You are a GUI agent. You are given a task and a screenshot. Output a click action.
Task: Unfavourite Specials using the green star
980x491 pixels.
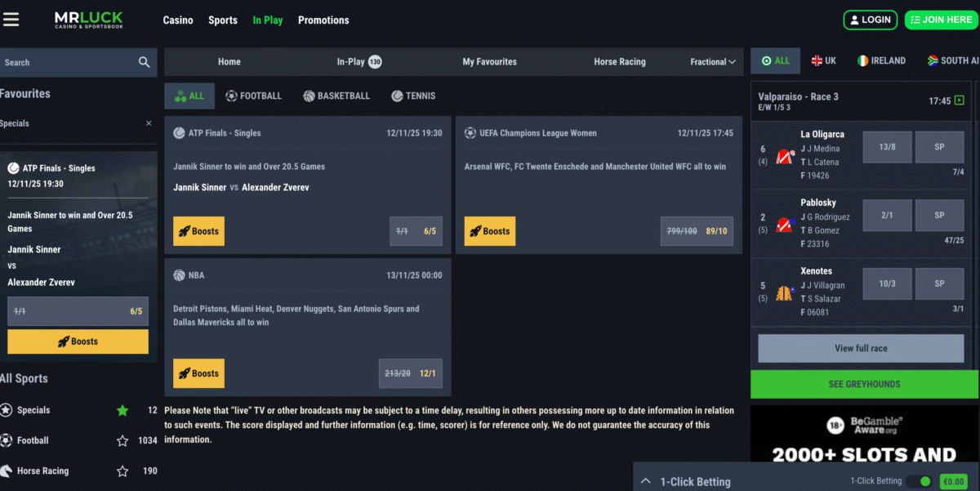(122, 411)
